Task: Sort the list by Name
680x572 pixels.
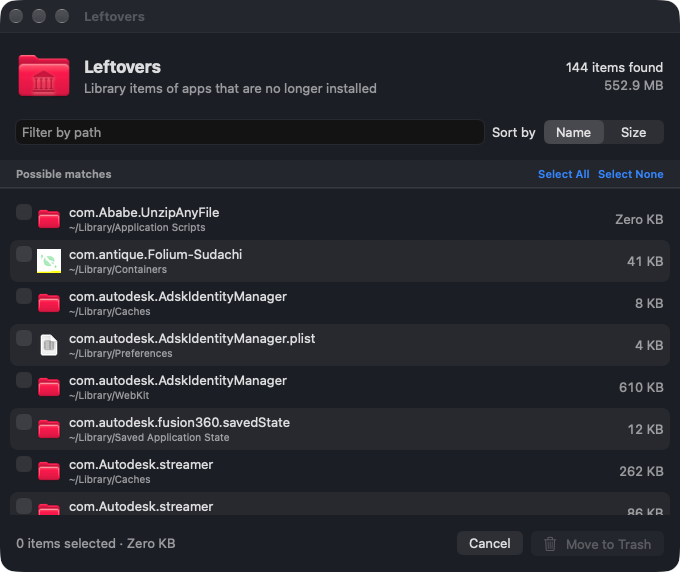Action: (x=573, y=132)
